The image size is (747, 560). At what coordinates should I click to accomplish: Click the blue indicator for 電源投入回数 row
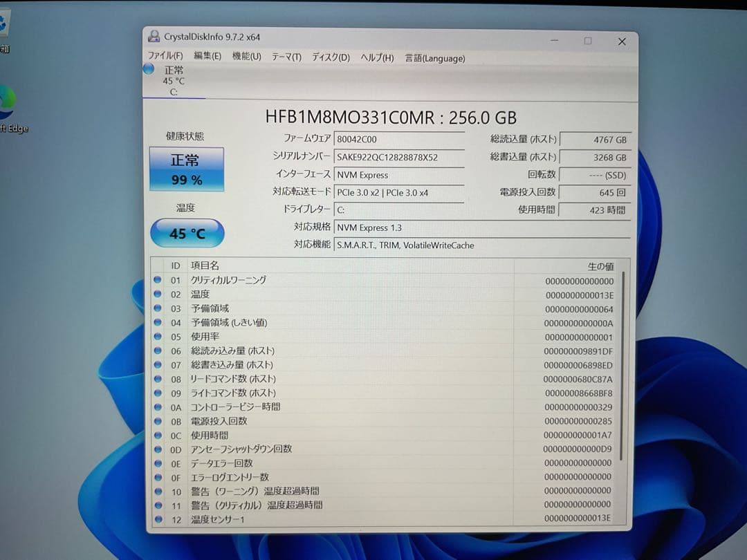click(x=159, y=422)
